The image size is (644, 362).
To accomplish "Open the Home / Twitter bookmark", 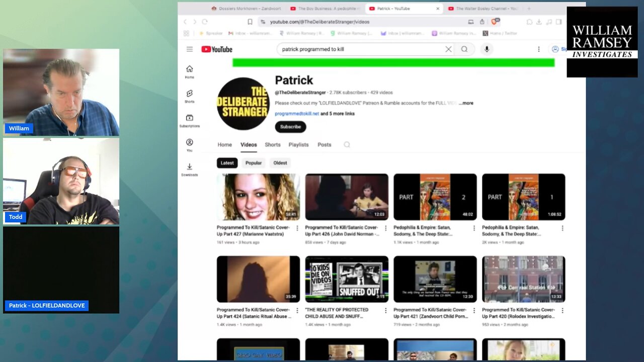I will coord(500,33).
